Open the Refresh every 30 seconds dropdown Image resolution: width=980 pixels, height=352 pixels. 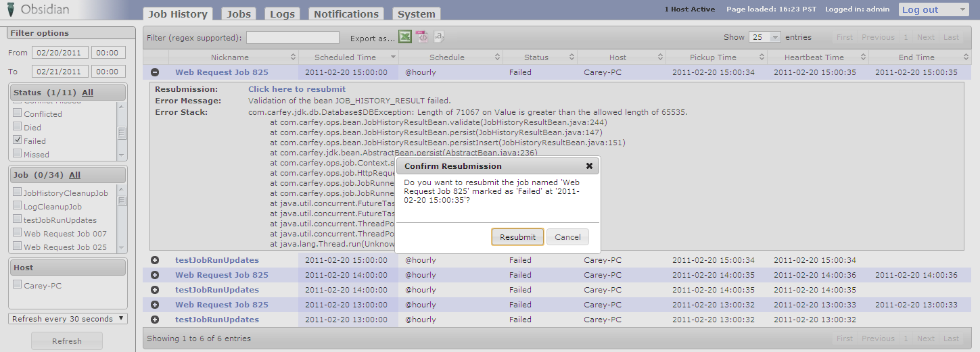click(x=68, y=319)
